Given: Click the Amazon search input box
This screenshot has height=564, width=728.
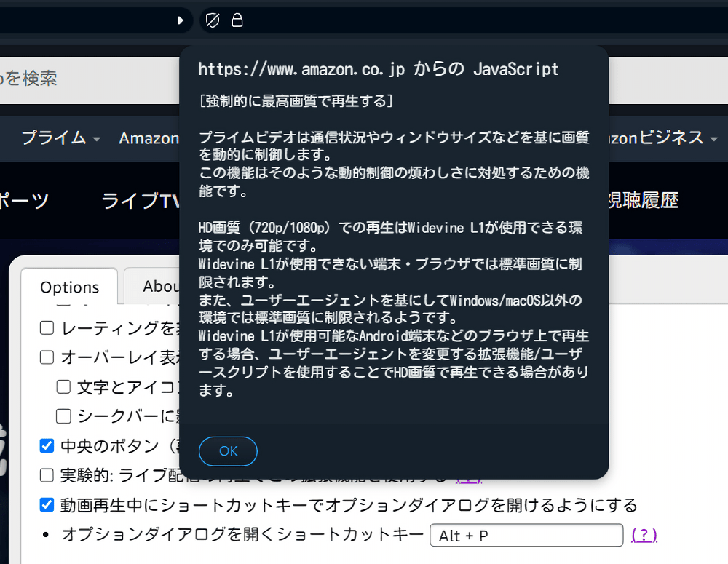Looking at the screenshot, I should pos(90,80).
